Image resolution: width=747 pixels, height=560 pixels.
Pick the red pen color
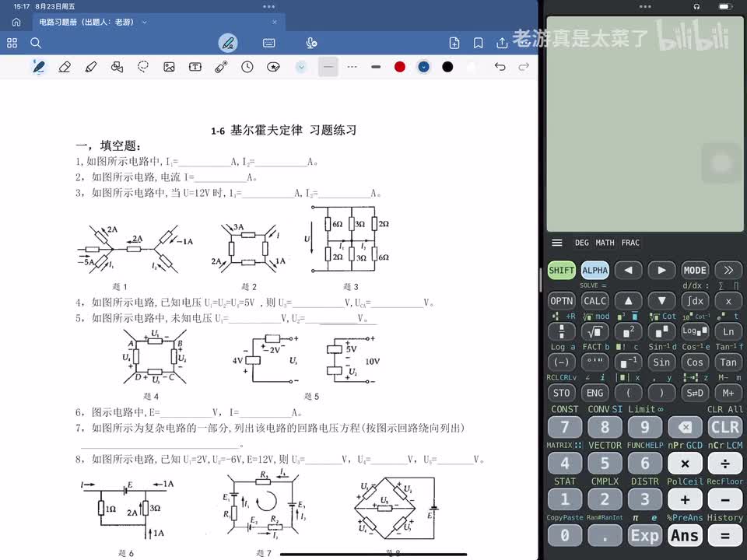click(400, 67)
